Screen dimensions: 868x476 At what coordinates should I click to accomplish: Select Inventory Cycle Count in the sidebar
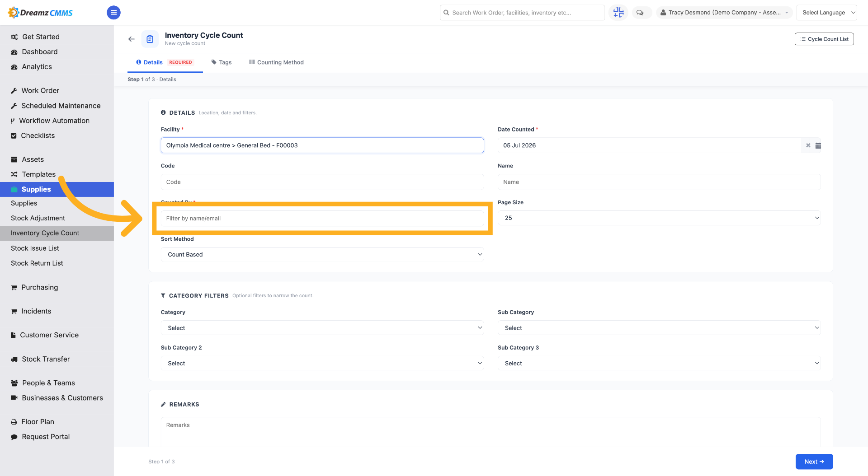[x=57, y=233]
